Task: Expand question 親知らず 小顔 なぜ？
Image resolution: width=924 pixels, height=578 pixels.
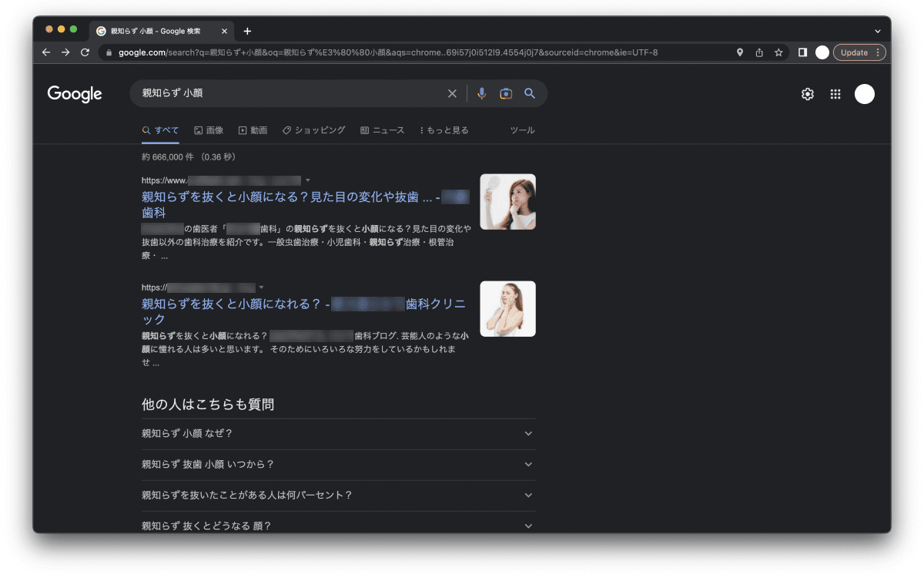Action: [339, 434]
